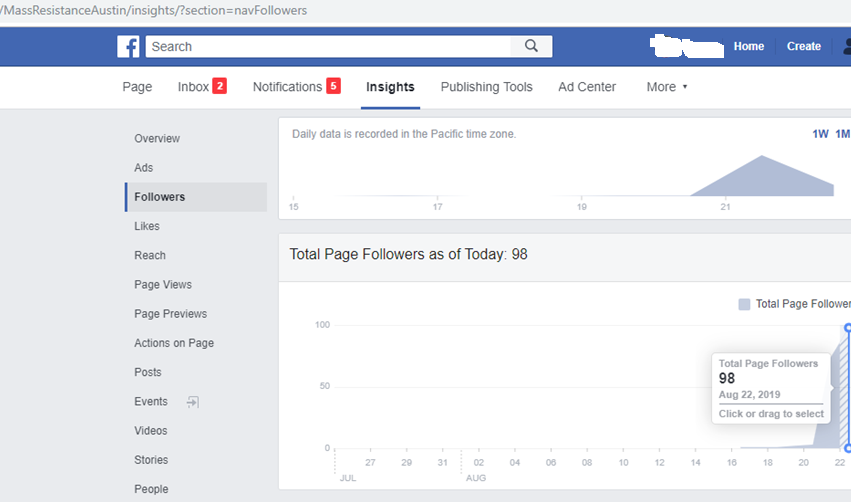Viewport: 851px width, 502px height.
Task: Open Actions on Page section
Action: coord(174,343)
